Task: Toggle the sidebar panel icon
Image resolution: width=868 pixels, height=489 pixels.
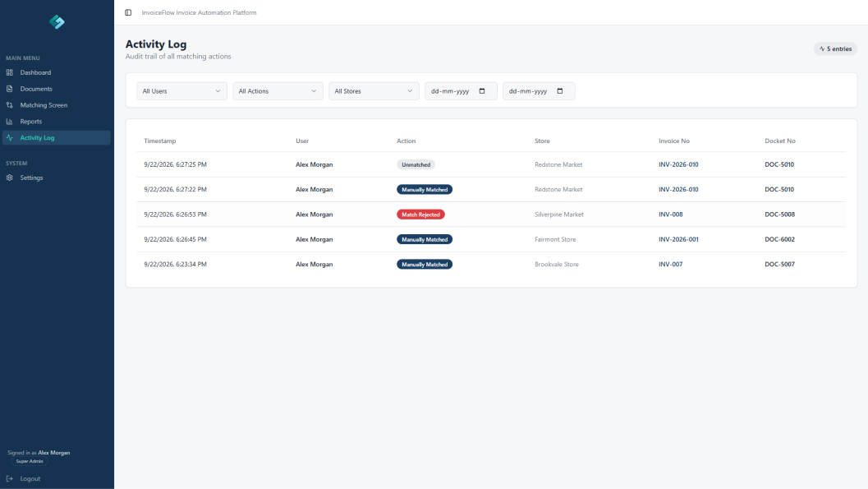Action: [x=128, y=12]
